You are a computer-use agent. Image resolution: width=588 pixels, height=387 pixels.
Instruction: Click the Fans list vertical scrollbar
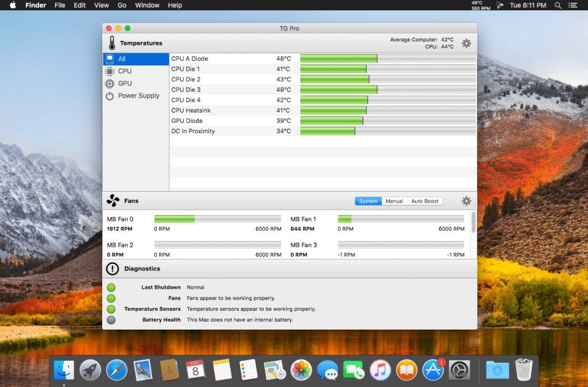pos(473,223)
